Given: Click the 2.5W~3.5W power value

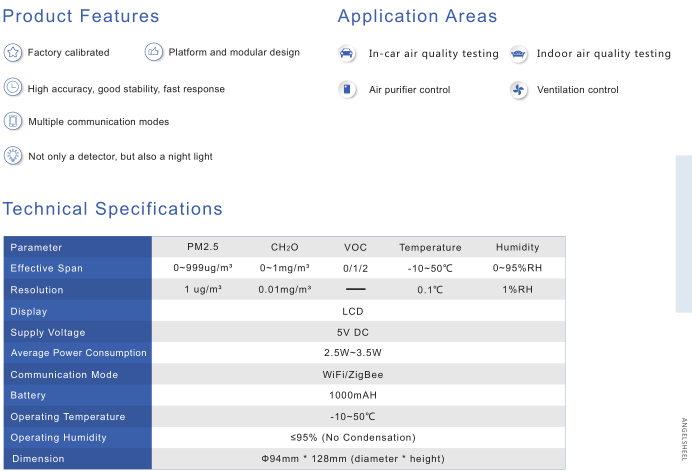Looking at the screenshot, I should tap(353, 353).
